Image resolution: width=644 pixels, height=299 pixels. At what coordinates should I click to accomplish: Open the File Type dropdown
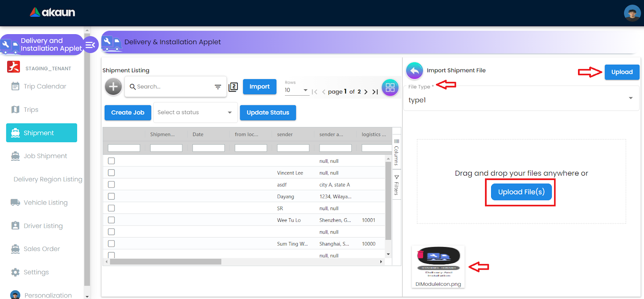(521, 98)
